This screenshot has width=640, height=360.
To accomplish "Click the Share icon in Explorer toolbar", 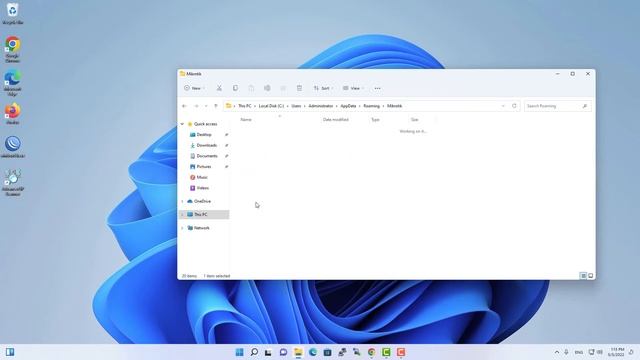I will click(x=283, y=88).
